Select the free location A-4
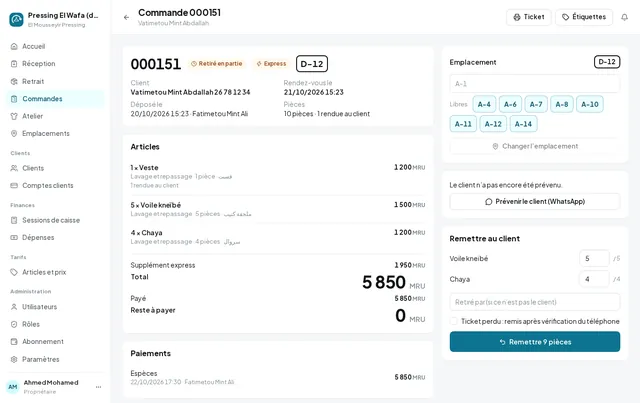 point(484,104)
